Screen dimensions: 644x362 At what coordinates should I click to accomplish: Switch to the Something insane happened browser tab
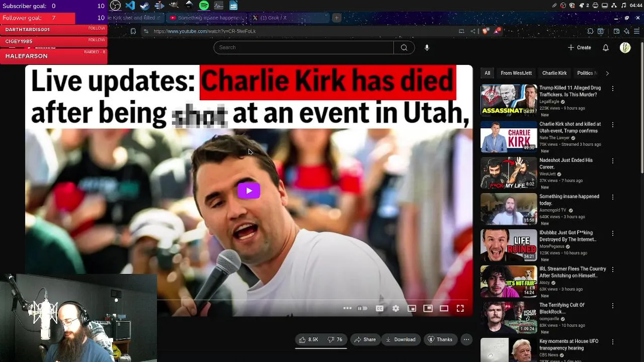click(206, 18)
